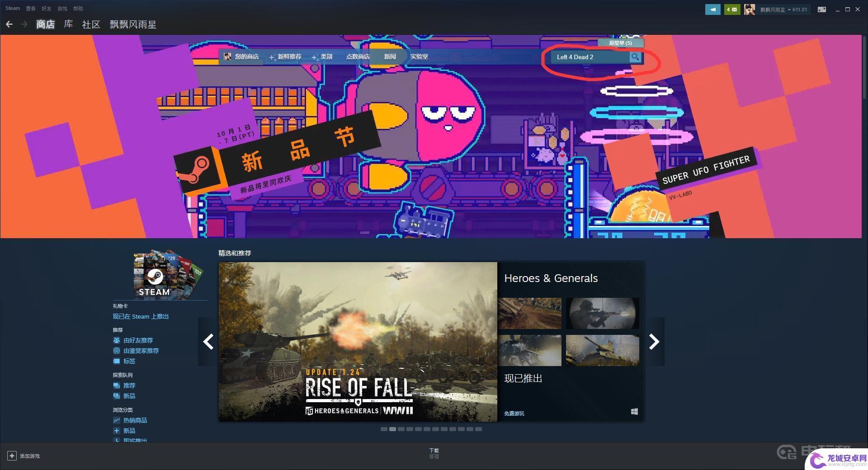Image resolution: width=868 pixels, height=470 pixels.
Task: Click the page vertical scrollbar
Action: pyautogui.click(x=864, y=68)
